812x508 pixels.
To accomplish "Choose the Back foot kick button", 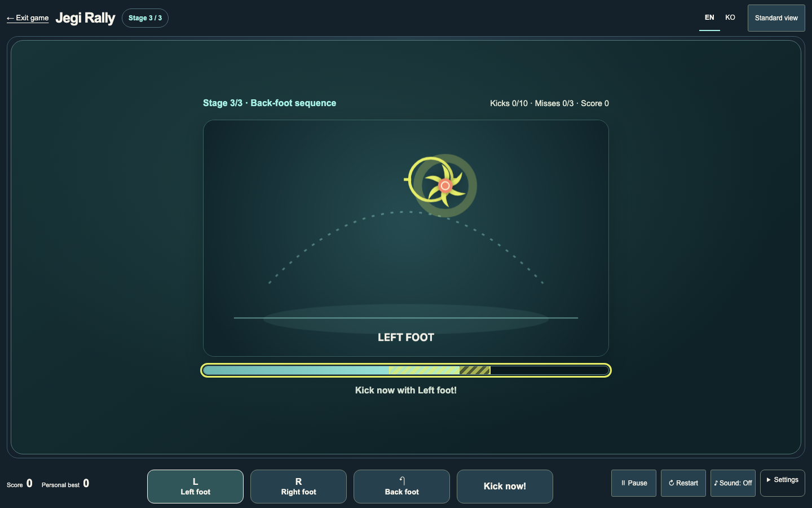I will [401, 487].
